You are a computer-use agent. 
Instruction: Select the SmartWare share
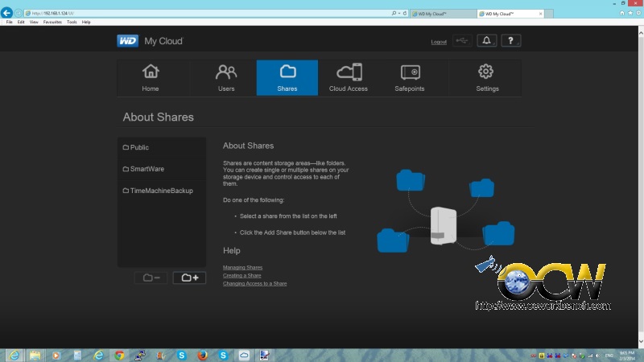162,169
